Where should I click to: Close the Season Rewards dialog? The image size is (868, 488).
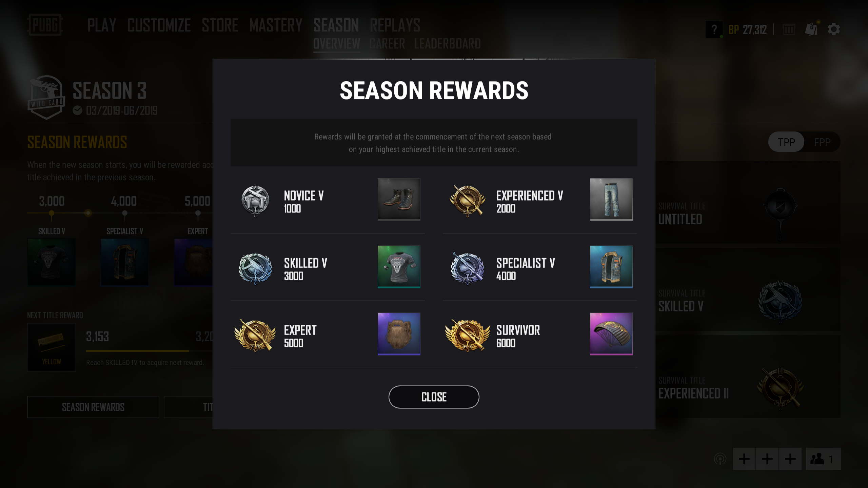pyautogui.click(x=434, y=397)
